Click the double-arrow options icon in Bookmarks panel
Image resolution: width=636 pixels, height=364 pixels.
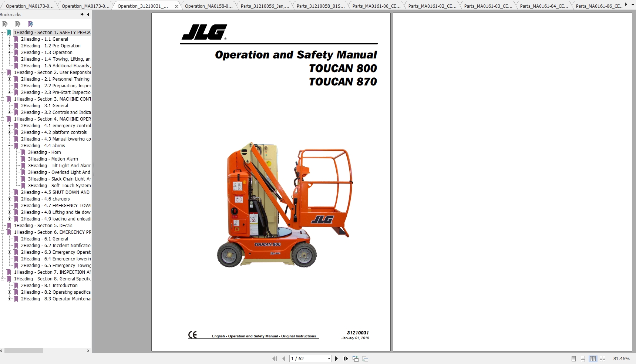click(82, 14)
